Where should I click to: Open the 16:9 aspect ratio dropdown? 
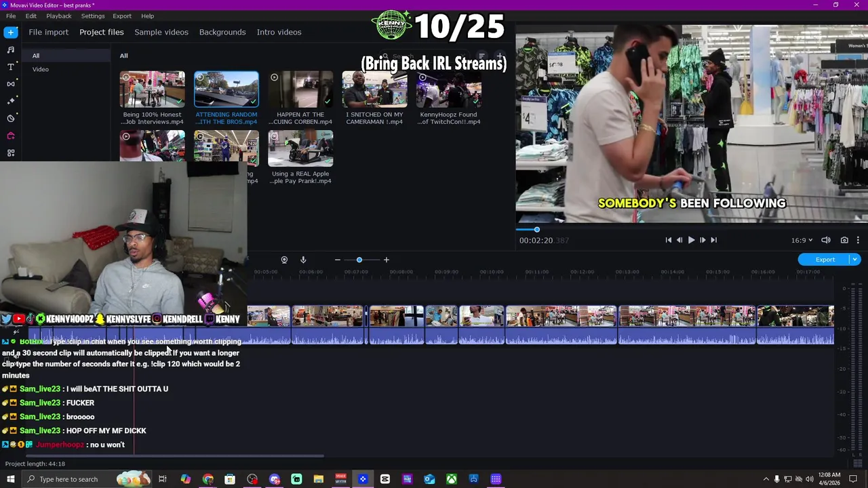tap(802, 240)
